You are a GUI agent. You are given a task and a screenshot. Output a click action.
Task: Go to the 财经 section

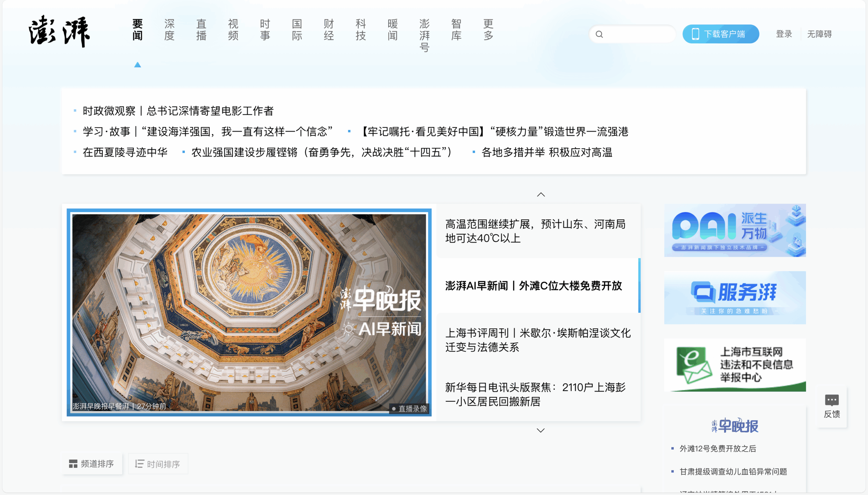coord(329,30)
